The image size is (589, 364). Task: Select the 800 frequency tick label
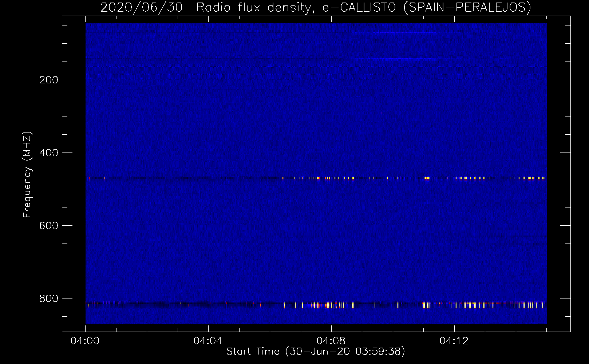coord(49,298)
